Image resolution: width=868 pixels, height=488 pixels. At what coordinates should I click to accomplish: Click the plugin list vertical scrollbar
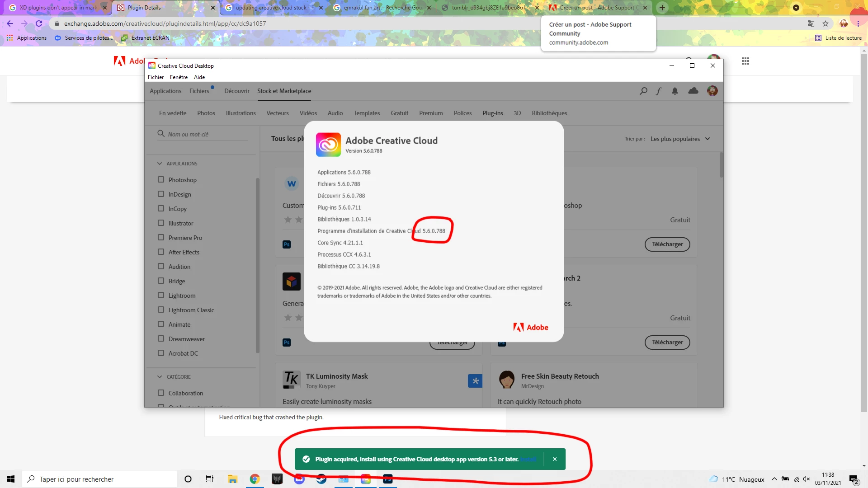(x=721, y=165)
